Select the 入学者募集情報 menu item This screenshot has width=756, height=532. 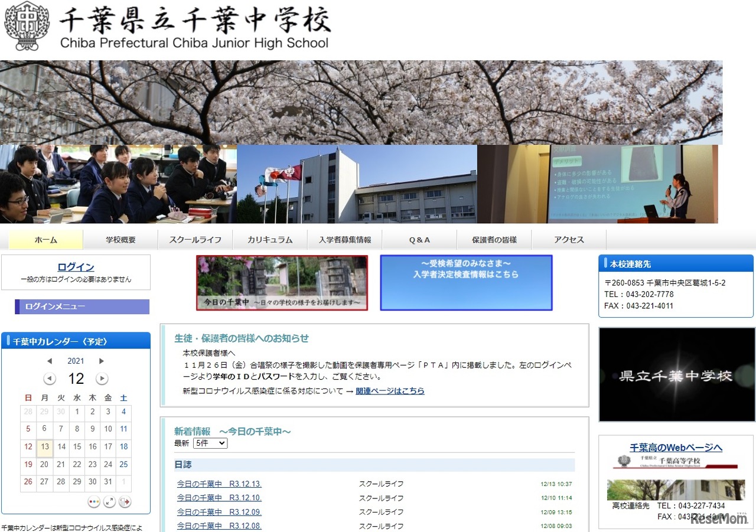pyautogui.click(x=345, y=240)
